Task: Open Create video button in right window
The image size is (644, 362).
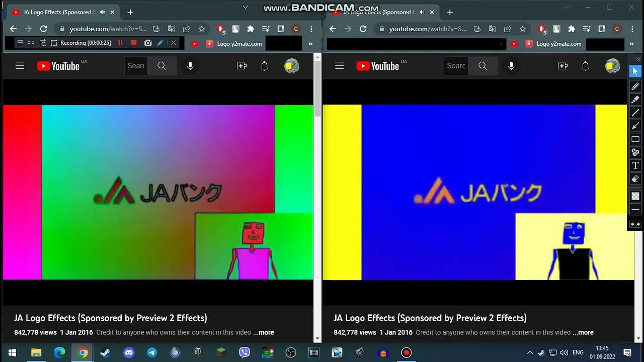Action: pos(562,66)
